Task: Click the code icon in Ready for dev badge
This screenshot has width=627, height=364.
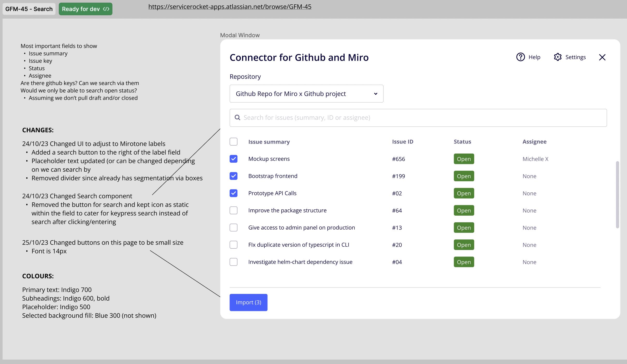Action: coord(106,9)
